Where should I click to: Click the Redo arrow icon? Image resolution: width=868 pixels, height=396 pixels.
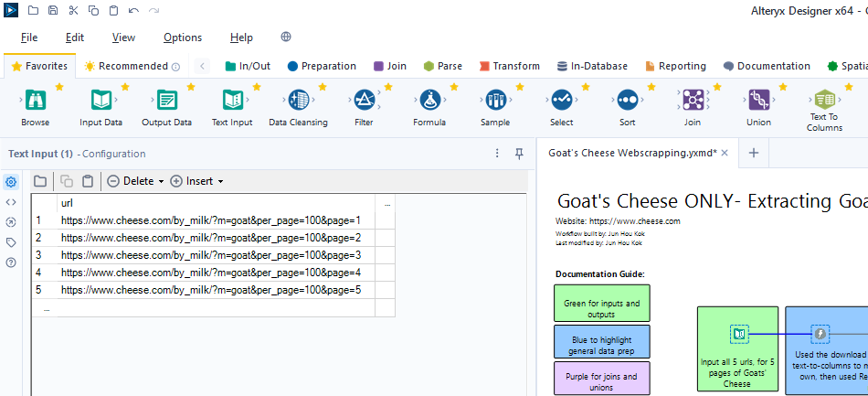153,10
